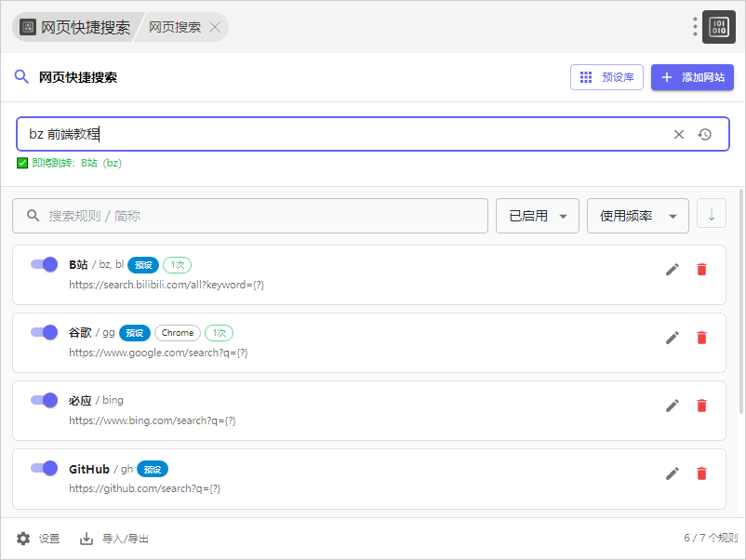
Task: Edit the 必应 search rule
Action: pyautogui.click(x=673, y=405)
